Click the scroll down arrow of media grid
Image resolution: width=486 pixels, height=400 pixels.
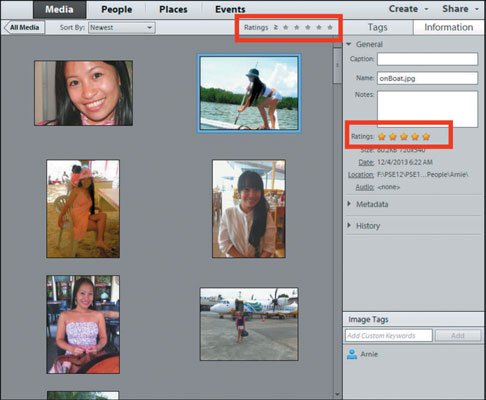(337, 394)
